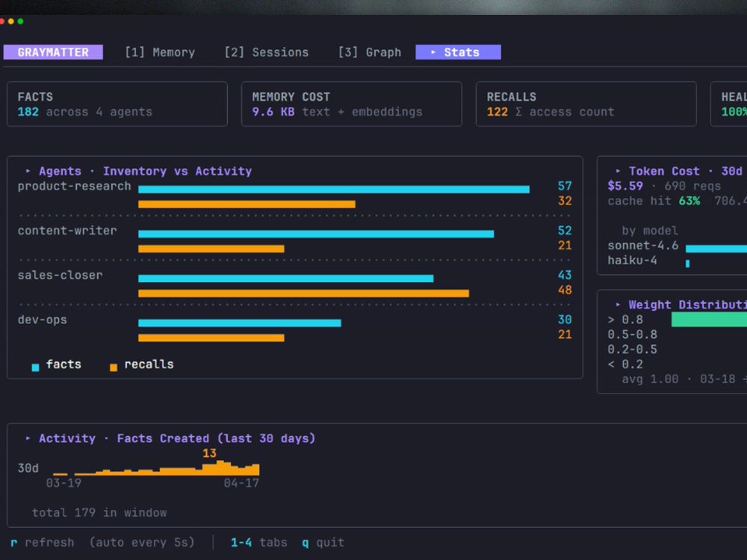Click the 'haiku-4' model row label
The width and height of the screenshot is (747, 560).
tap(632, 261)
